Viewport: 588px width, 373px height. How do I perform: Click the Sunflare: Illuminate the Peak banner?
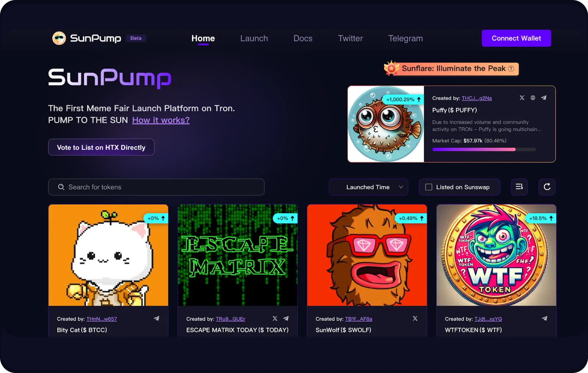click(451, 69)
